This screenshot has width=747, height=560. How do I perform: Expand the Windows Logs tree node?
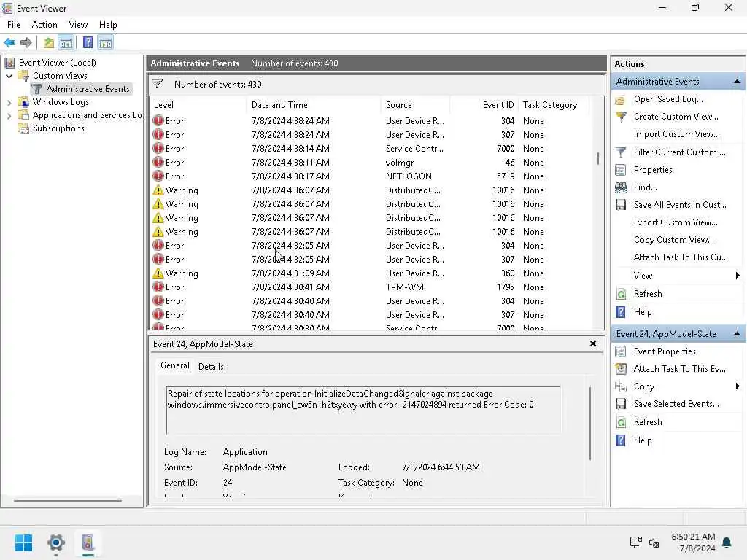point(9,102)
